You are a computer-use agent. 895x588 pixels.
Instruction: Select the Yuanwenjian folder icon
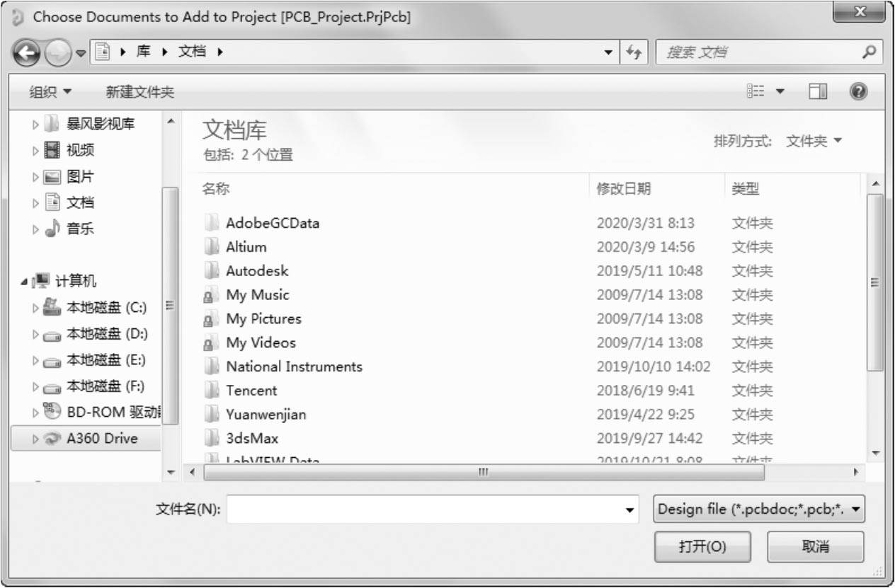(212, 414)
